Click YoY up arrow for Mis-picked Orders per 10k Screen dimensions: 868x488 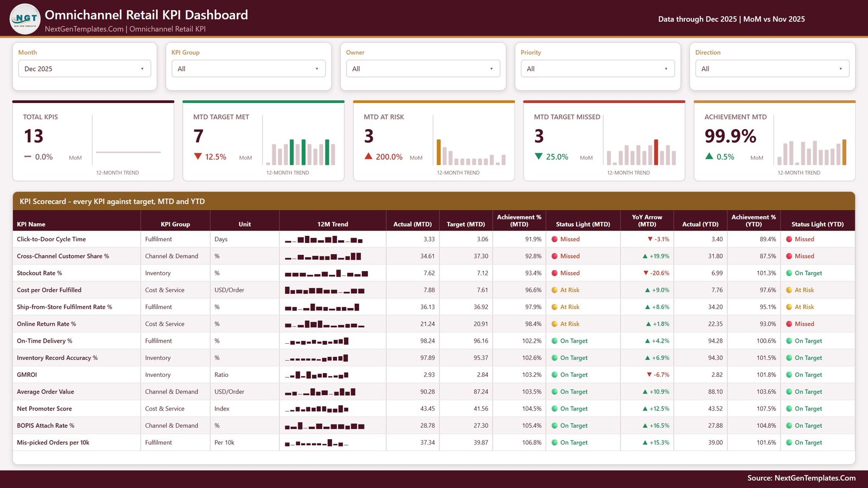click(645, 442)
